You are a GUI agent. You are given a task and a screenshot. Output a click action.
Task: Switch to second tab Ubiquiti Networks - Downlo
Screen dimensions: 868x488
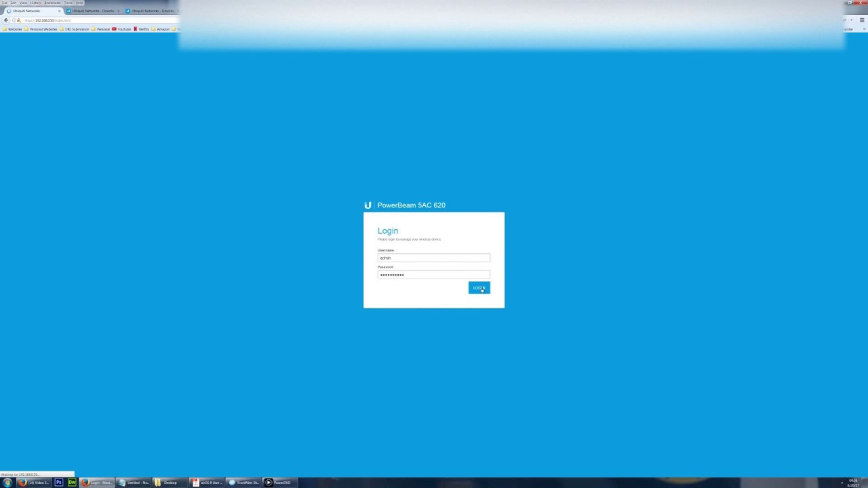click(93, 11)
